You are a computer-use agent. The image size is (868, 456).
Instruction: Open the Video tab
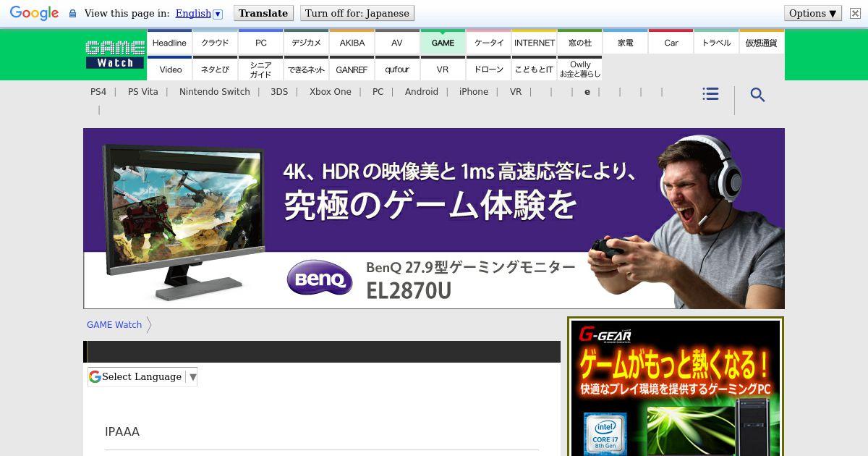tap(169, 69)
